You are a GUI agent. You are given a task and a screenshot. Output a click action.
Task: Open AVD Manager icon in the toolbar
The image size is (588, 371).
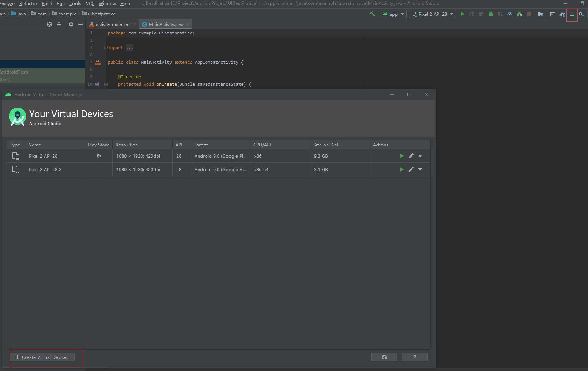[x=572, y=14]
